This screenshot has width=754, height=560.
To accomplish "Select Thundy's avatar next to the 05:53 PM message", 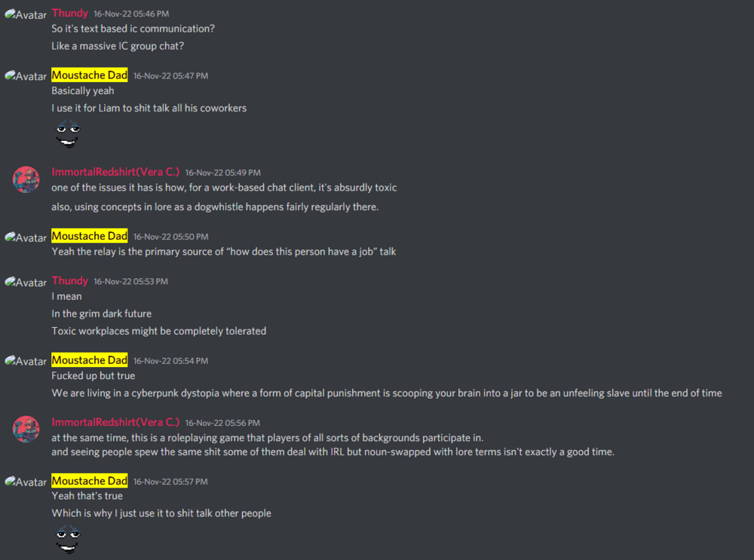I will click(26, 282).
